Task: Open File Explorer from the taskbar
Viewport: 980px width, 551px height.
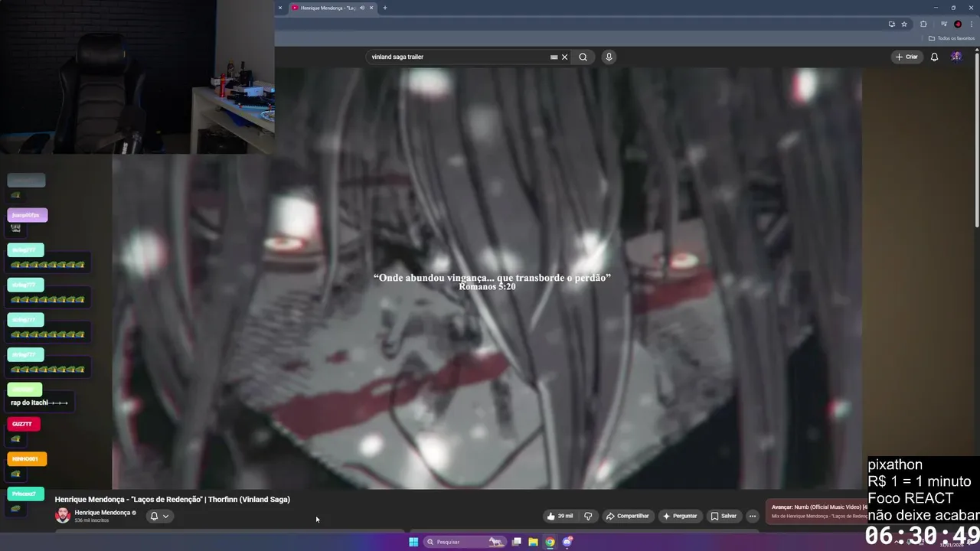Action: pyautogui.click(x=533, y=542)
